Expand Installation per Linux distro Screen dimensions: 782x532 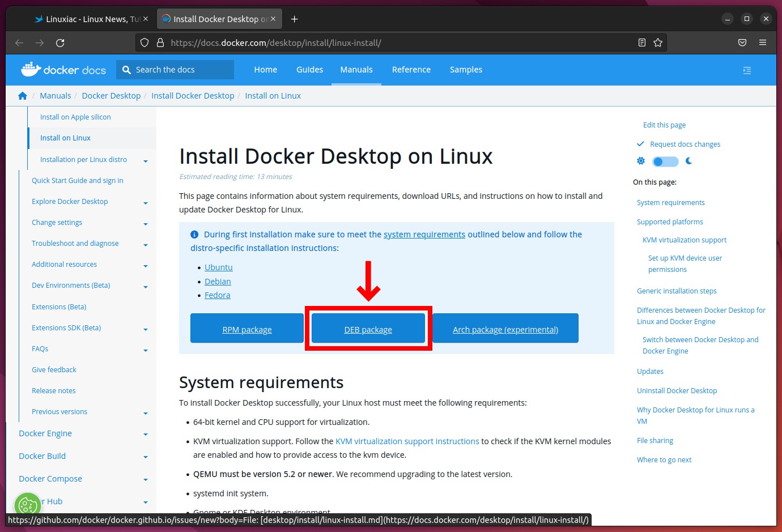click(146, 161)
